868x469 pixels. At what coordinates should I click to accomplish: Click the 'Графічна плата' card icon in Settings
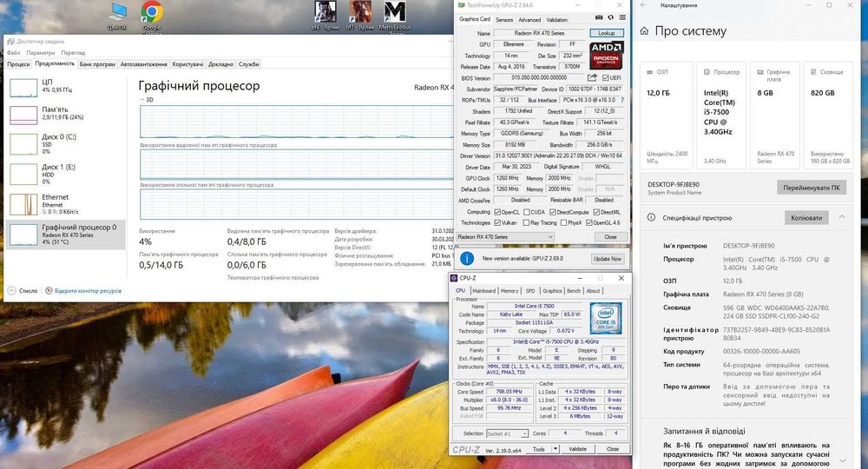click(x=760, y=72)
